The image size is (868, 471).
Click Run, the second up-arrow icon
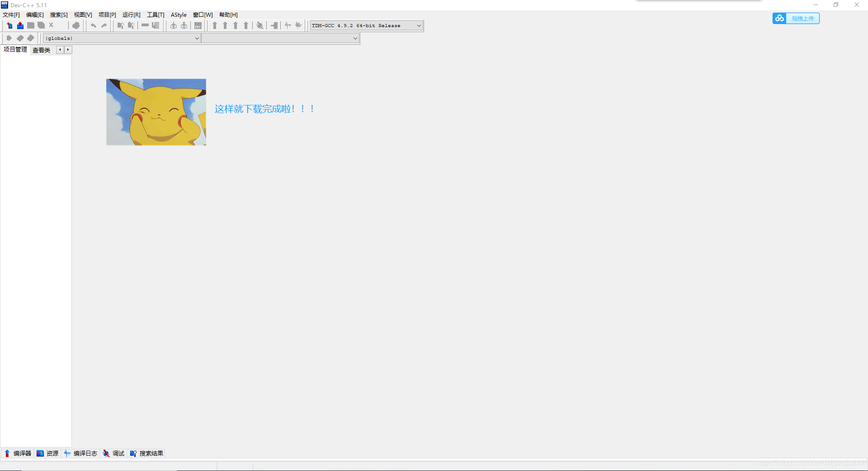coord(225,25)
